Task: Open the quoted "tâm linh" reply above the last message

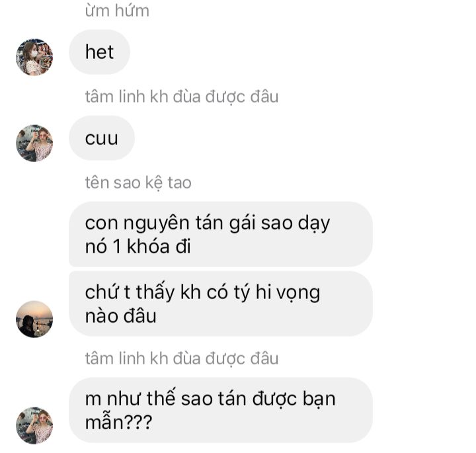Action: (x=182, y=358)
